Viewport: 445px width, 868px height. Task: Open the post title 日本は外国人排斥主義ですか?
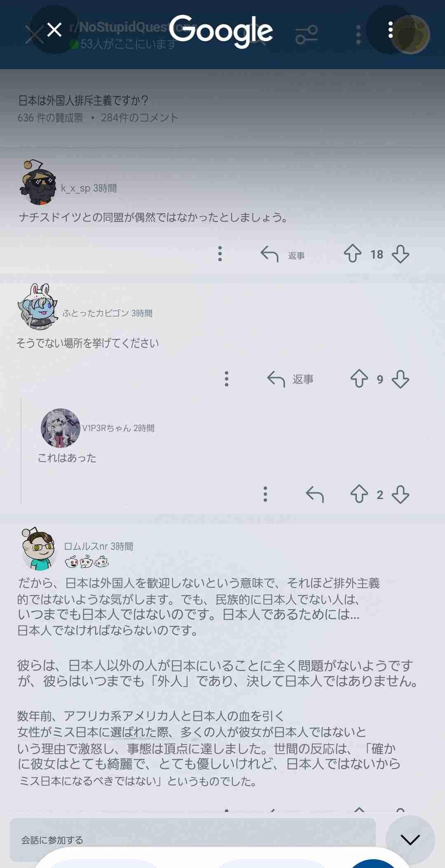point(83,100)
